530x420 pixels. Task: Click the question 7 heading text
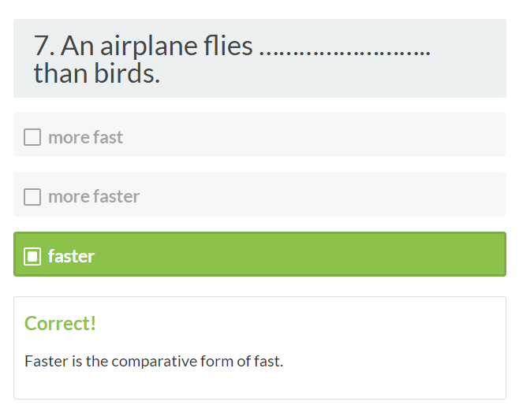point(158,47)
